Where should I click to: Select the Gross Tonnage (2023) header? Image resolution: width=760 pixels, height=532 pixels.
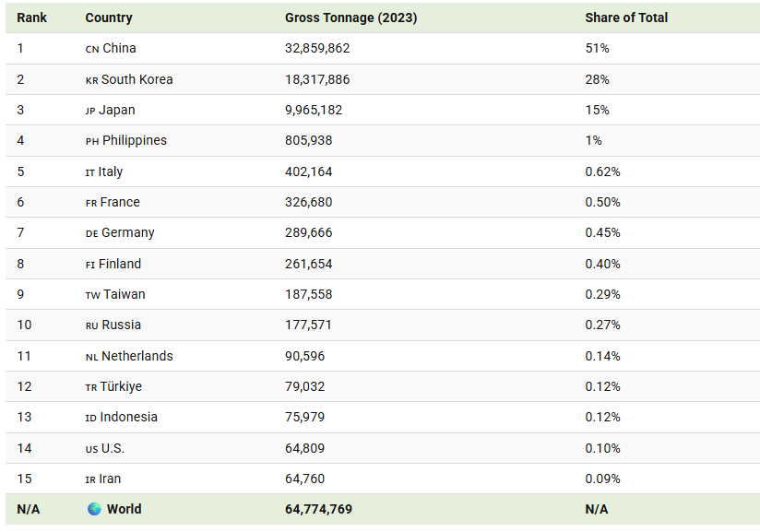pos(350,18)
